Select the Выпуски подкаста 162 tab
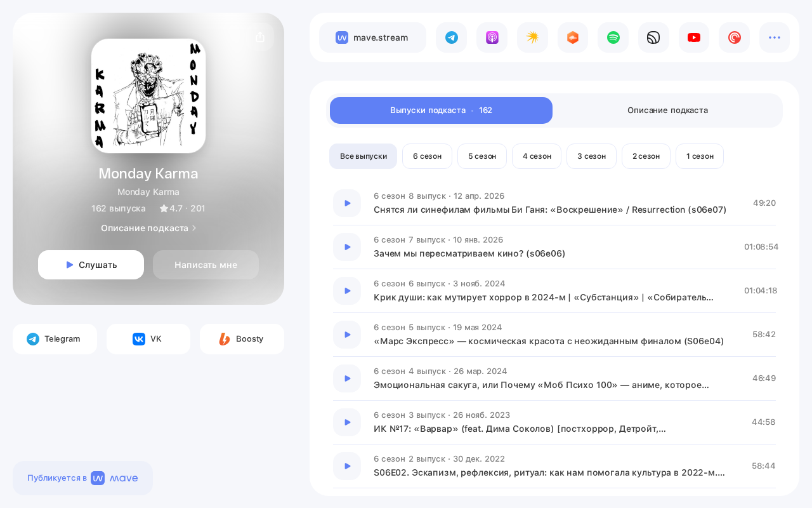This screenshot has width=812, height=508. [x=441, y=110]
